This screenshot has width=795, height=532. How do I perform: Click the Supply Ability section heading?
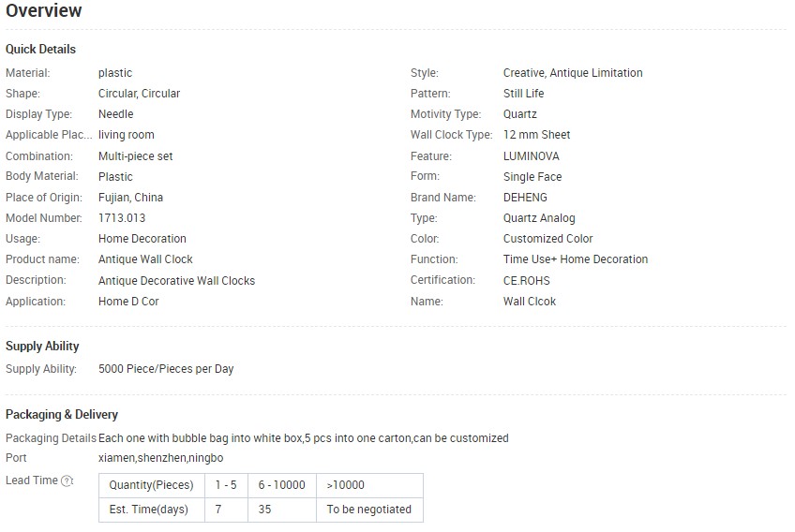click(x=42, y=346)
